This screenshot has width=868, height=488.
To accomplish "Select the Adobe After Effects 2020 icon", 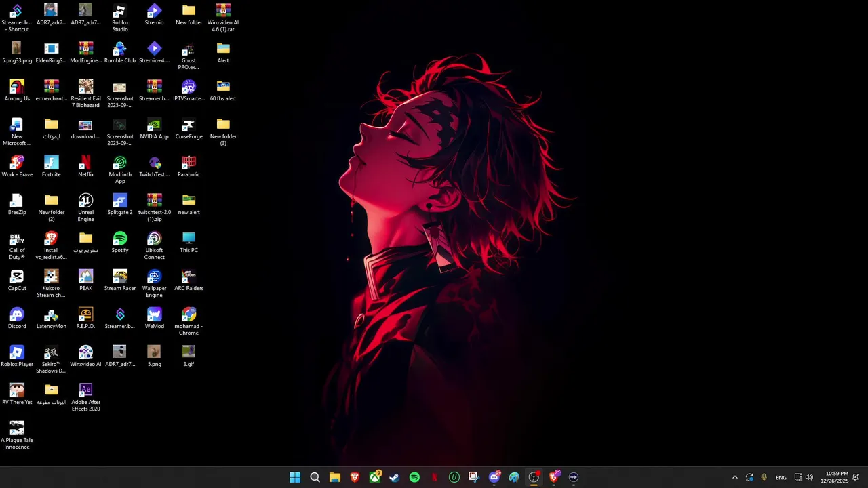I will click(85, 398).
